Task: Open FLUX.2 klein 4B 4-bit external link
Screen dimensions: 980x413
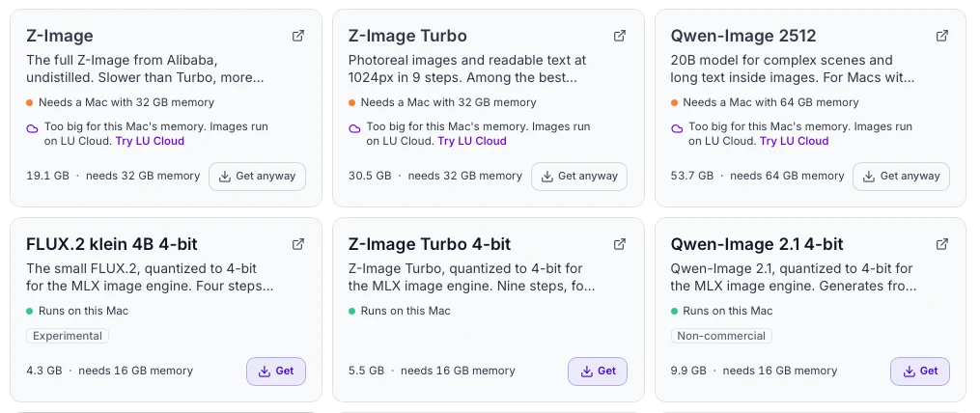Action: pyautogui.click(x=298, y=244)
